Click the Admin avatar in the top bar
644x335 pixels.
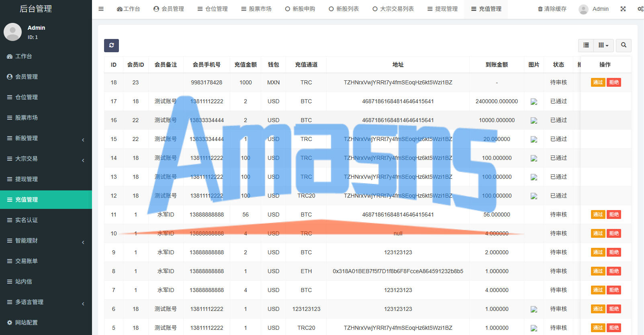coord(584,9)
